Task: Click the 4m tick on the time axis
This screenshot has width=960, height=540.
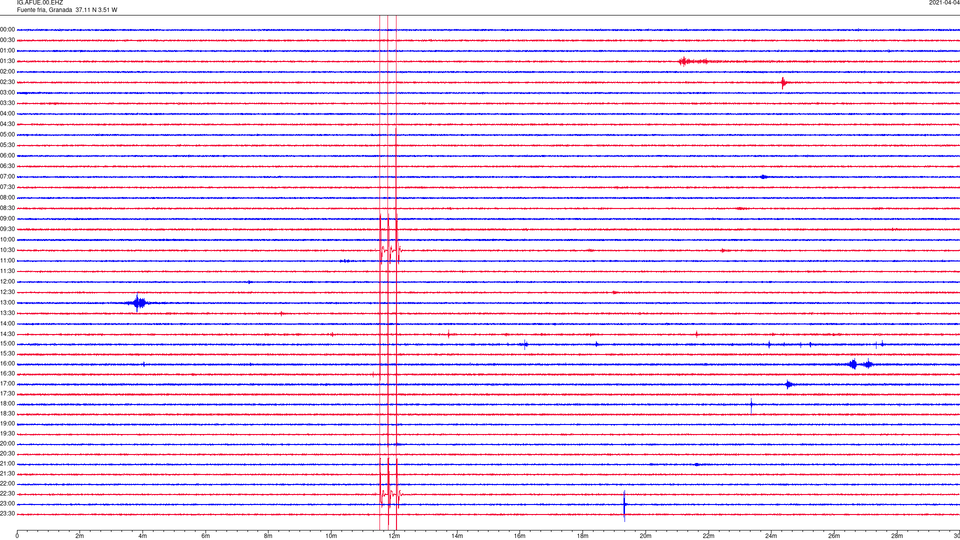Action: [143, 536]
